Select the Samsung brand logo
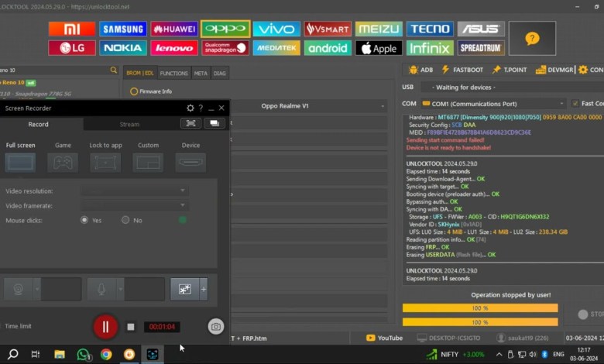The image size is (604, 364). point(122,29)
